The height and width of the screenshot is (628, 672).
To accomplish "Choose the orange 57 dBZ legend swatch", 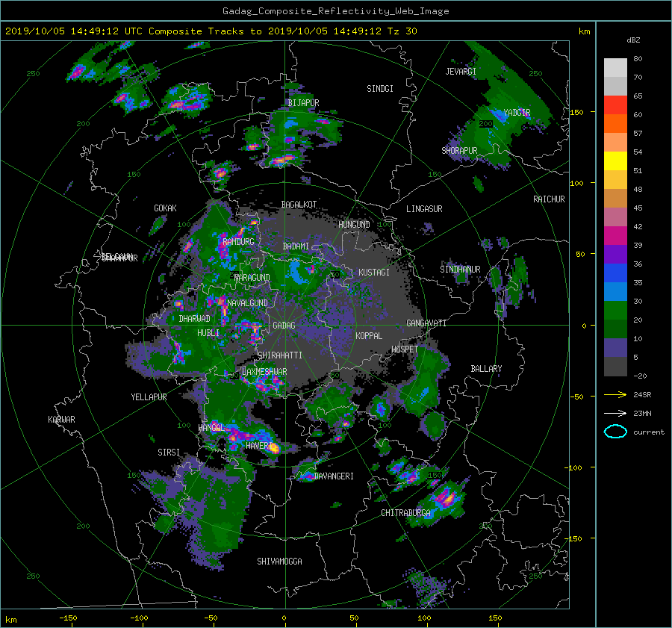I will [615, 124].
